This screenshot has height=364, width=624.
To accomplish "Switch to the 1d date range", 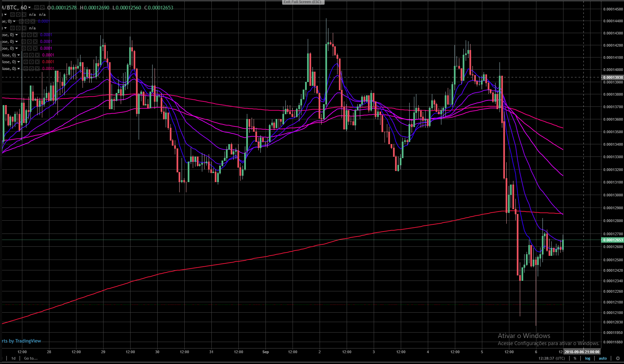I will (x=14, y=358).
